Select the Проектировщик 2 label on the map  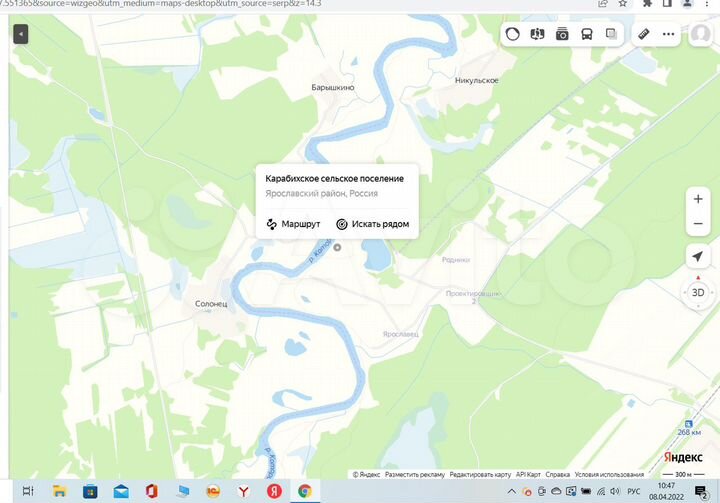coord(473,297)
